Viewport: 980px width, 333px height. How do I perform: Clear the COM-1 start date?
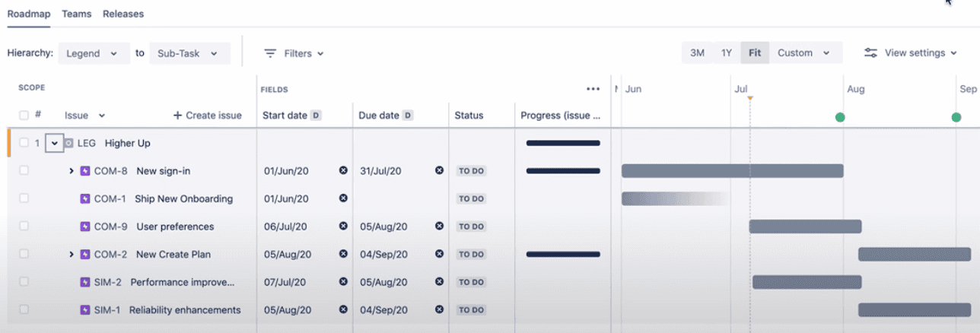(343, 198)
